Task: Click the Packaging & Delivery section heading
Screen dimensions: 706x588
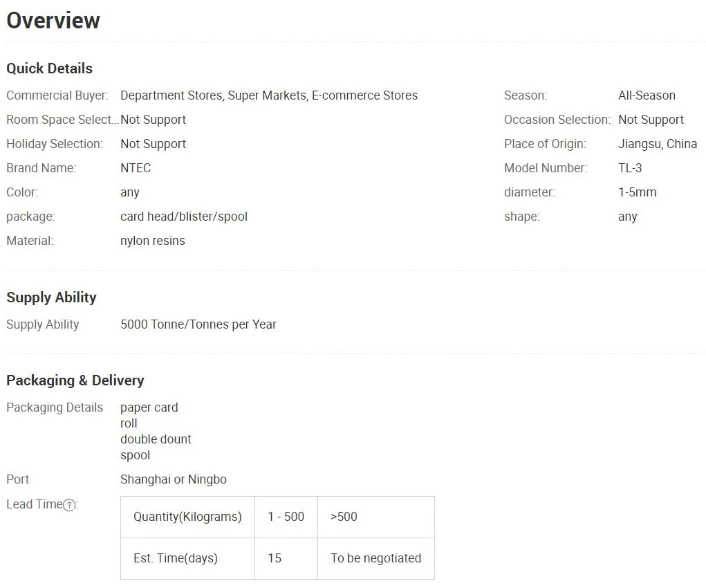Action: click(x=75, y=380)
